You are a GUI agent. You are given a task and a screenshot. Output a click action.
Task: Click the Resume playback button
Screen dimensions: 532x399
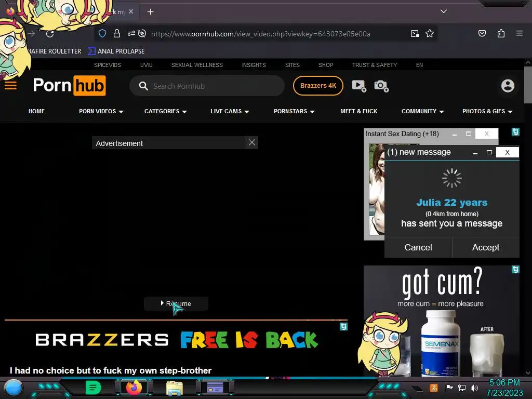coord(176,303)
